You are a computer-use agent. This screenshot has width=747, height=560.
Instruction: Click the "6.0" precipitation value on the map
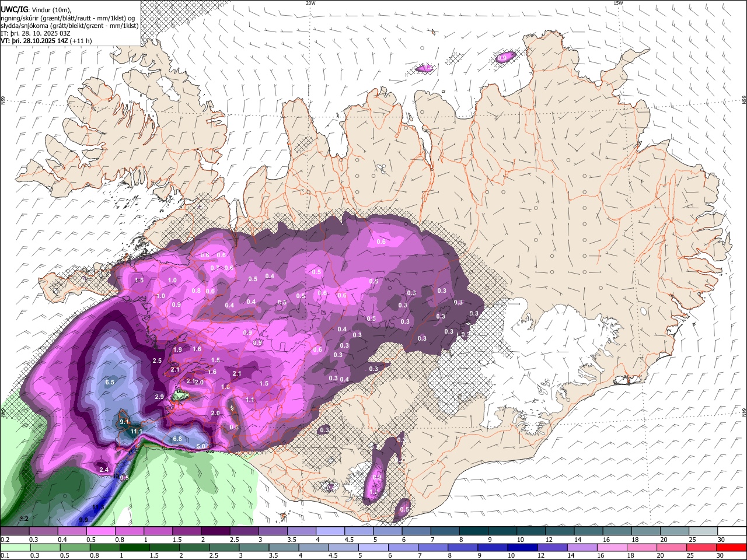pyautogui.click(x=201, y=446)
